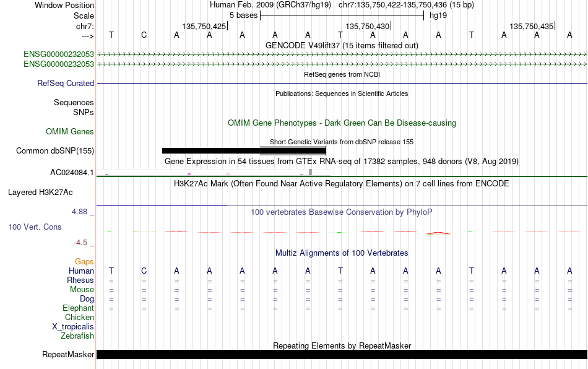
Task: Select the Common dbSNP(155) track label
Action: (55, 150)
